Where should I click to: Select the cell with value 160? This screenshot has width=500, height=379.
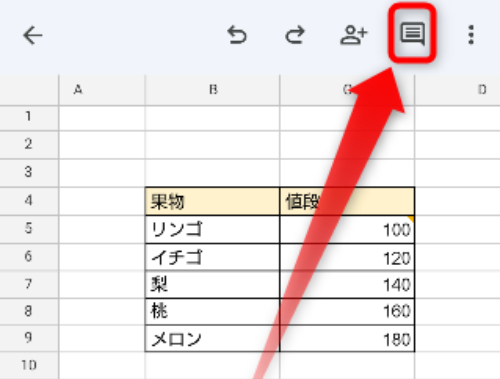coord(347,311)
